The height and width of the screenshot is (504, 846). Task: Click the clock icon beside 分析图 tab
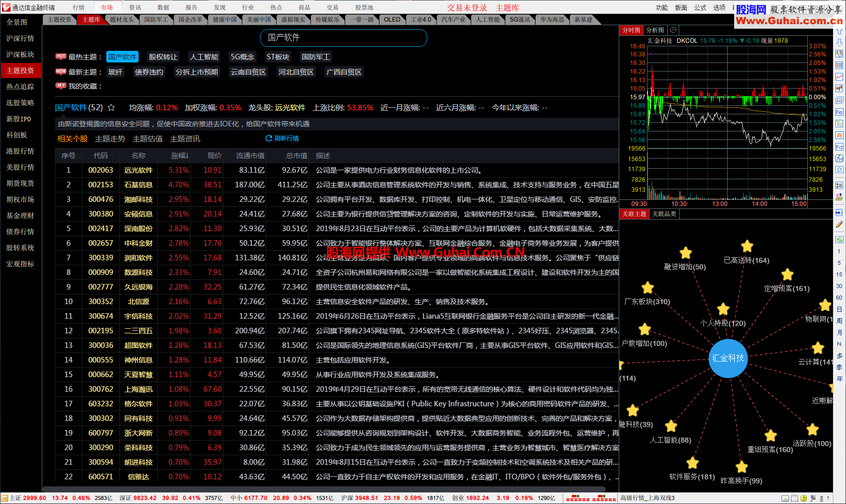pos(673,30)
